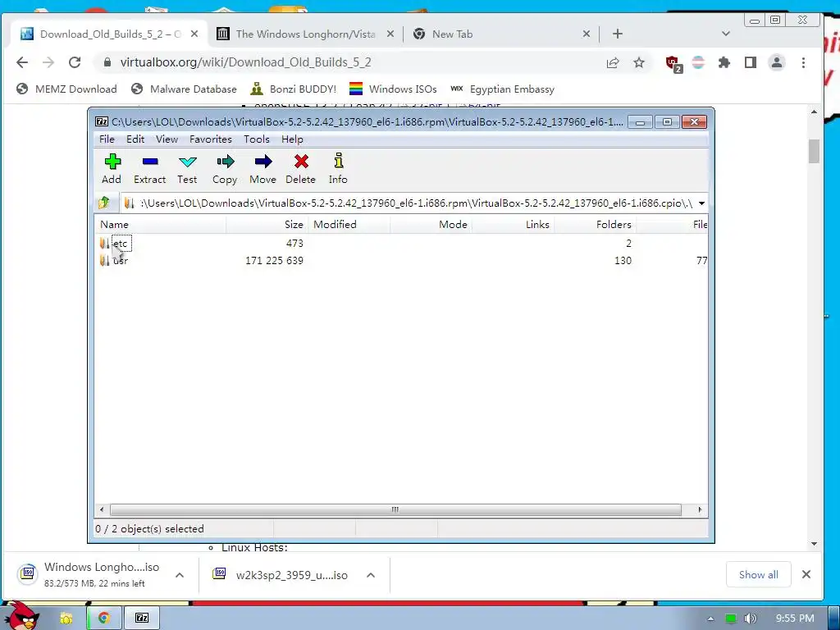The width and height of the screenshot is (840, 630).
Task: Click the Angry Birds start button
Action: coord(21,617)
